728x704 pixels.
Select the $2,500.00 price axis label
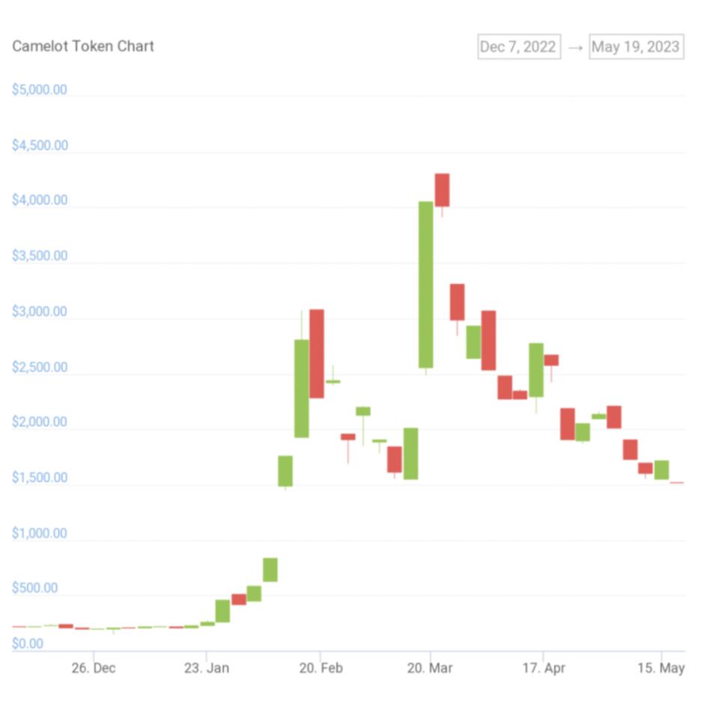pos(40,367)
